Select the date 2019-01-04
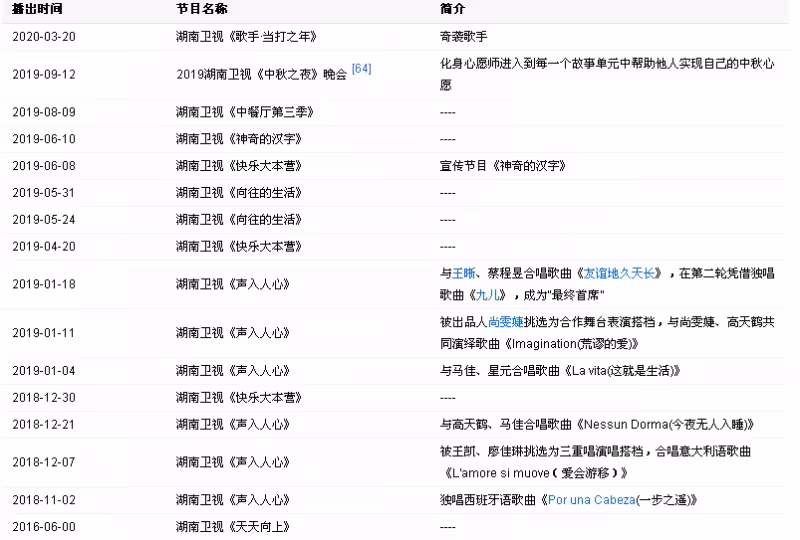This screenshot has width=800, height=540. (x=44, y=371)
